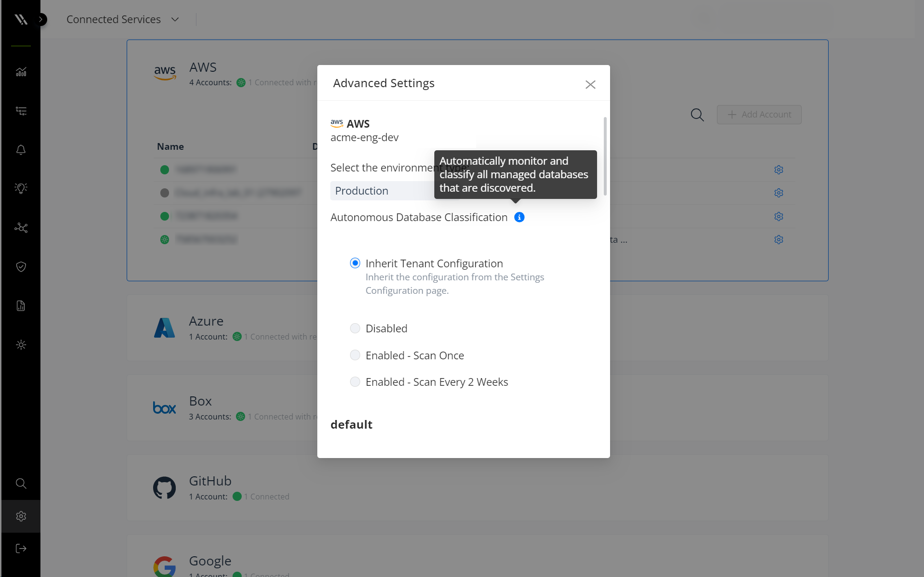Open the alerts bell icon in sidebar
924x577 pixels.
coord(21,150)
